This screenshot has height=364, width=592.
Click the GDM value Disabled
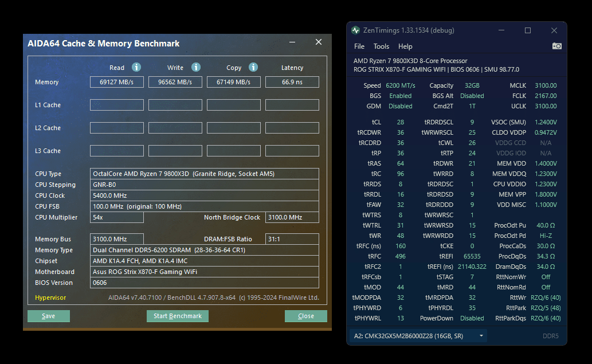pyautogui.click(x=400, y=106)
